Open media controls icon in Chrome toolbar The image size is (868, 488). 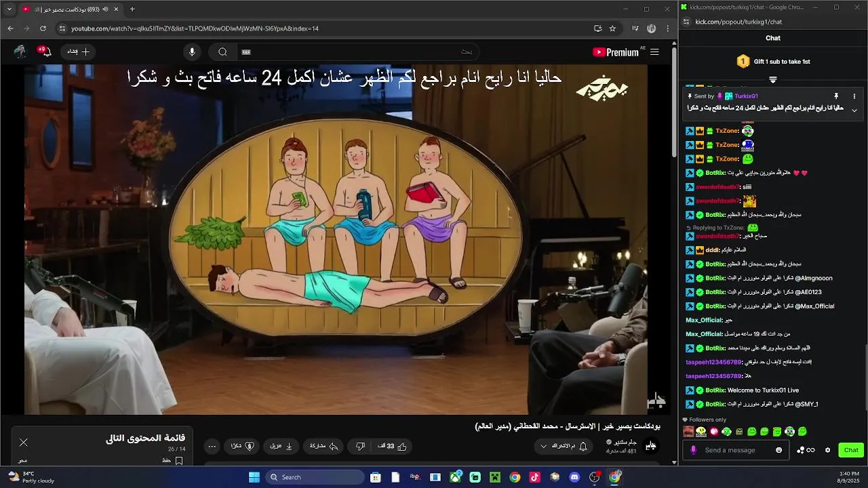point(635,28)
